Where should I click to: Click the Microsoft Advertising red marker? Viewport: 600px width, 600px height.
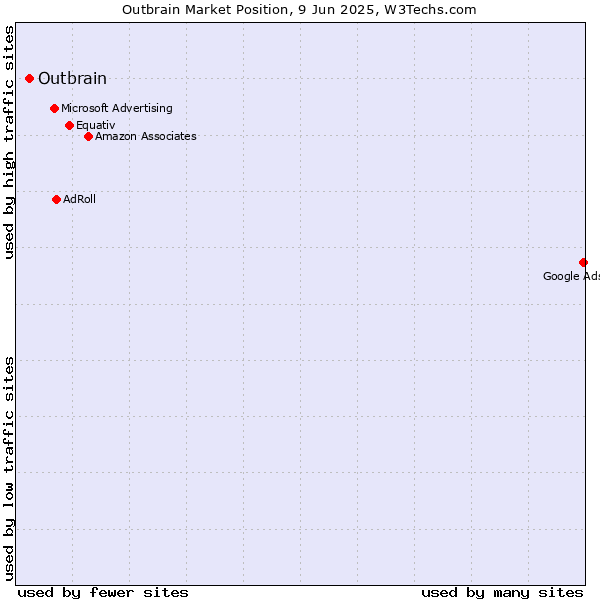(54, 108)
